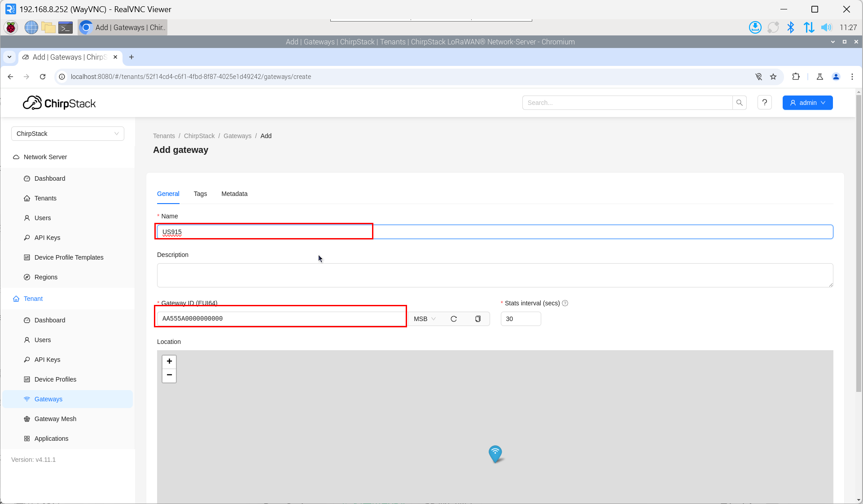Switch to the Metadata tab
The height and width of the screenshot is (504, 863).
click(234, 194)
